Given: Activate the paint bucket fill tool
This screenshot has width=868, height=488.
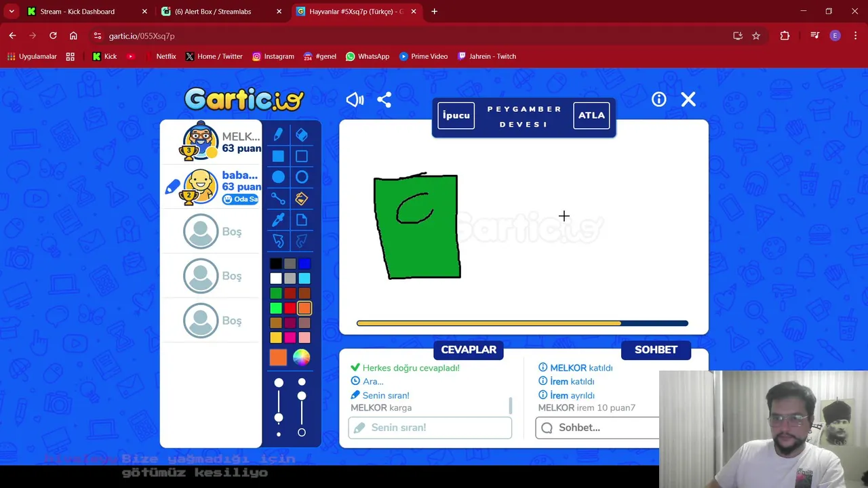Looking at the screenshot, I should tap(302, 199).
